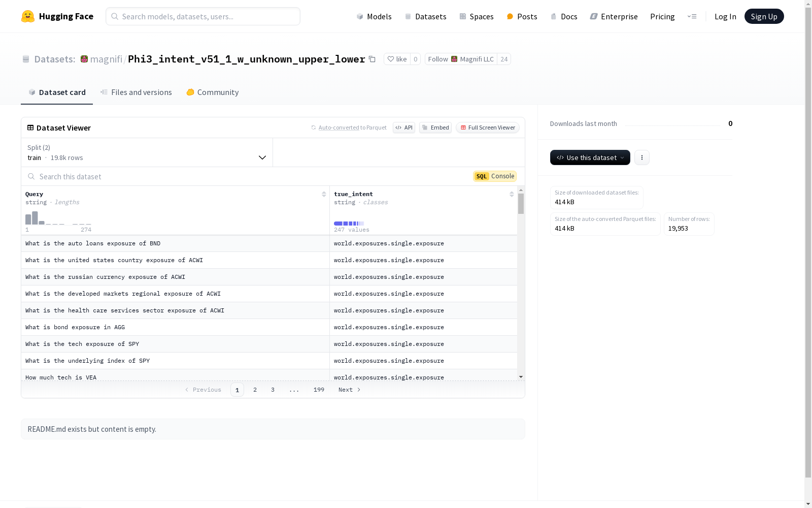Sort the Query column
This screenshot has width=812, height=508.
[324, 194]
